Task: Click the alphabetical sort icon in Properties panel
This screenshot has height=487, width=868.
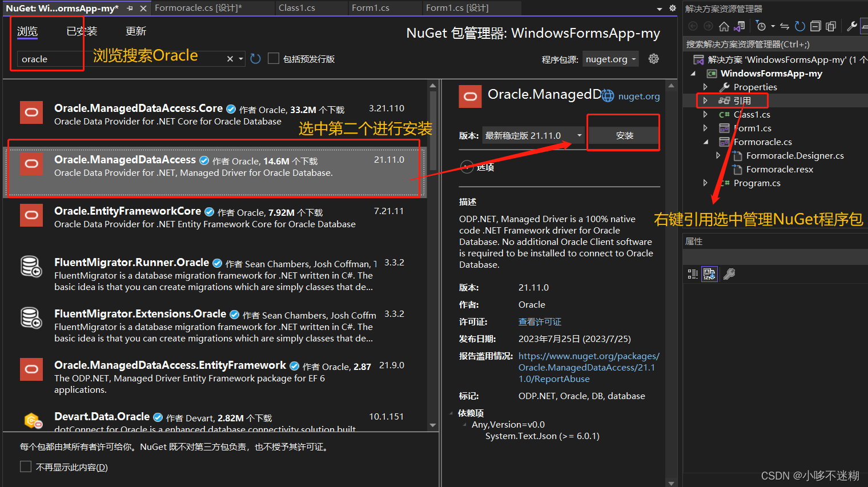Action: [x=709, y=273]
